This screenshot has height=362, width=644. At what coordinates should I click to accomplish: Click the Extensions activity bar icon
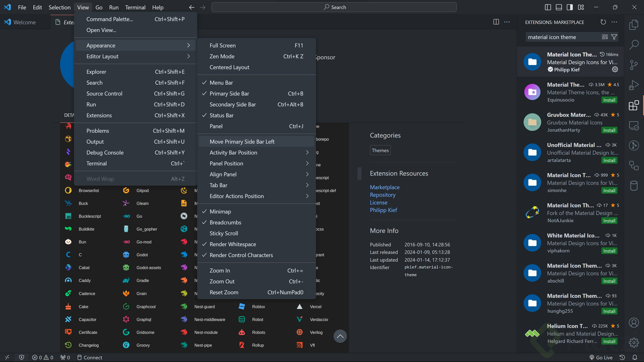[x=633, y=105]
